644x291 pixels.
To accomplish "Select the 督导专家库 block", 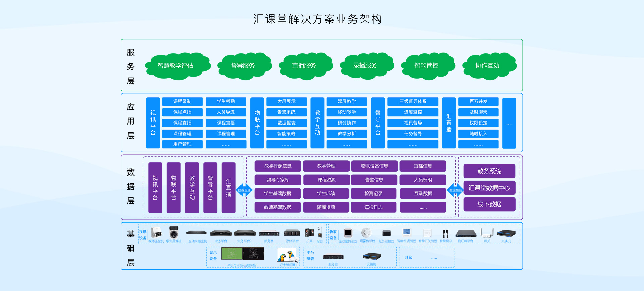I will click(x=278, y=180).
